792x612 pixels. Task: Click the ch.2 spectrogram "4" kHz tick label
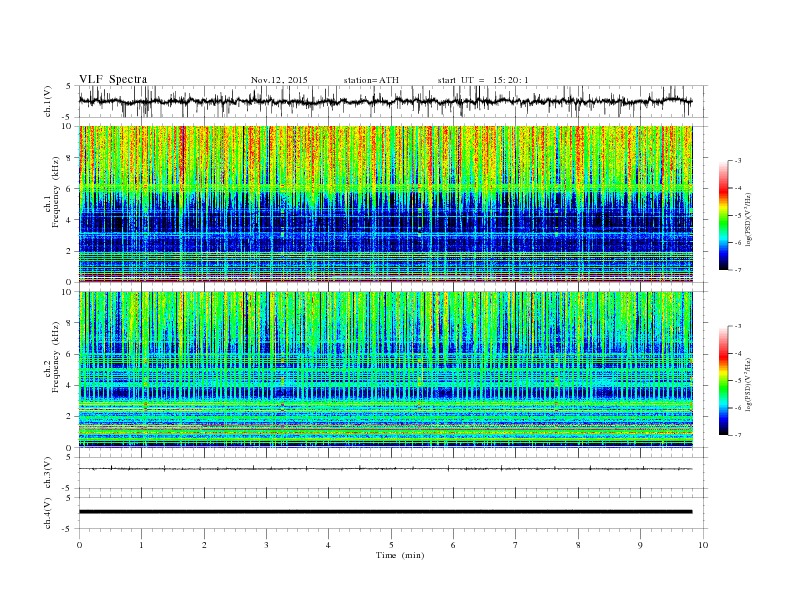coord(69,386)
